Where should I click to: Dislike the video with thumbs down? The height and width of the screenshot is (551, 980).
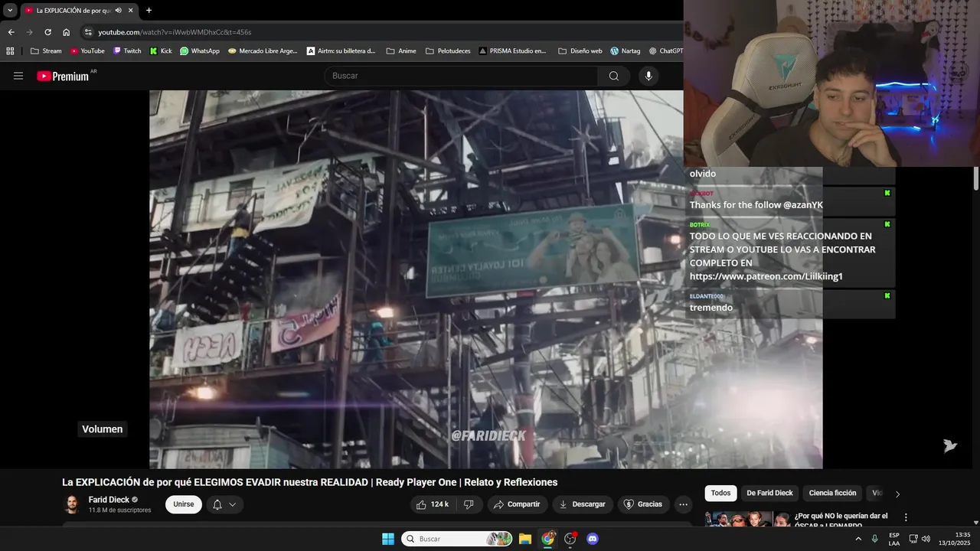(x=469, y=504)
